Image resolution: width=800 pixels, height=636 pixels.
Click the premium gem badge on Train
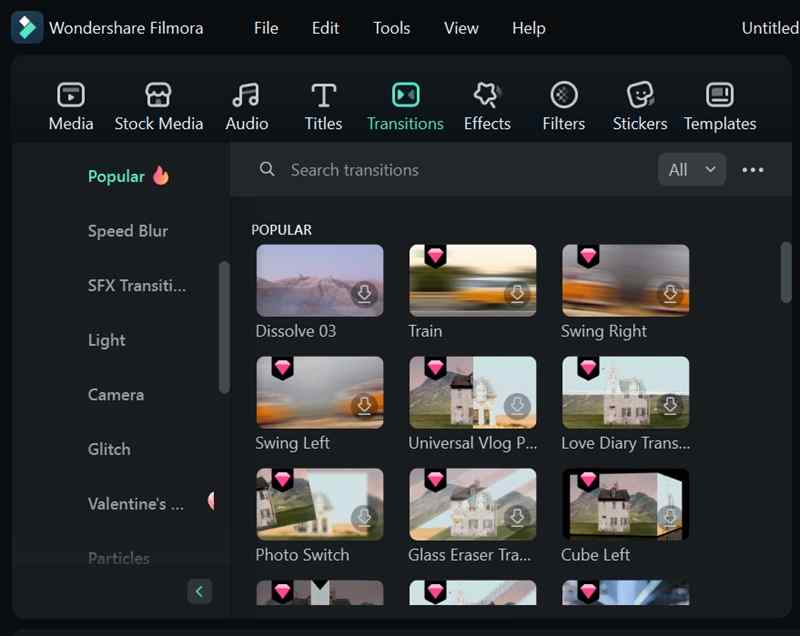coord(435,256)
